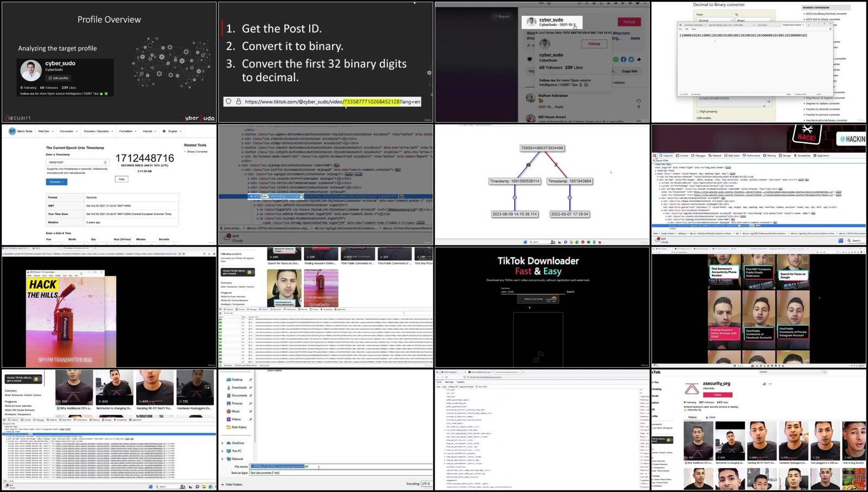Open the English language dropdown
Viewport: 868px width, 492px height.
click(x=172, y=131)
